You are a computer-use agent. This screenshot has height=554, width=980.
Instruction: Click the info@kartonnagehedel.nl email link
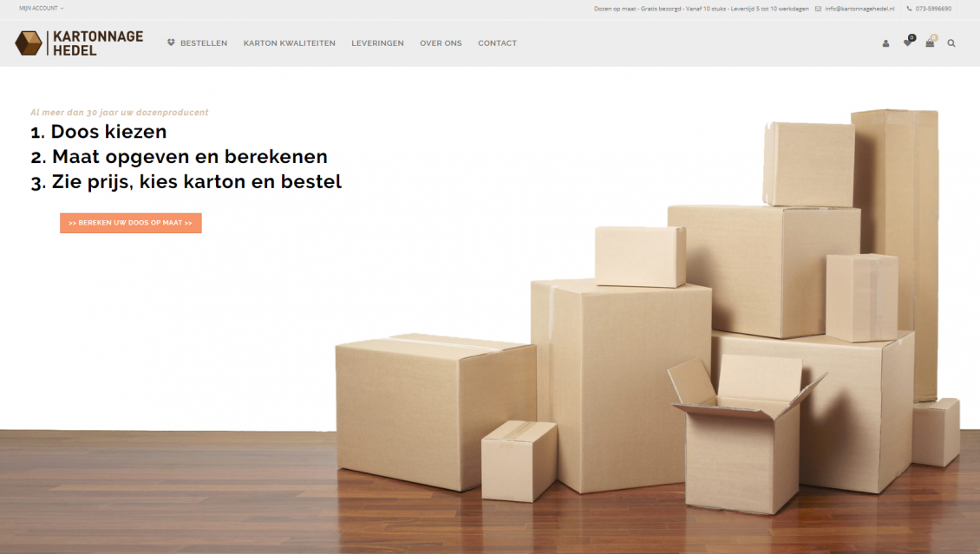[x=859, y=9]
